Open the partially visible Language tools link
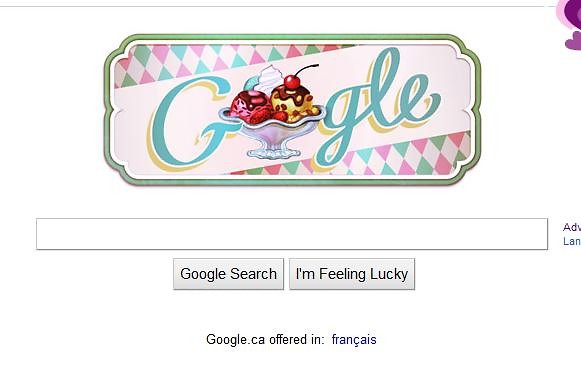Screen dimensions: 581x369 572,241
